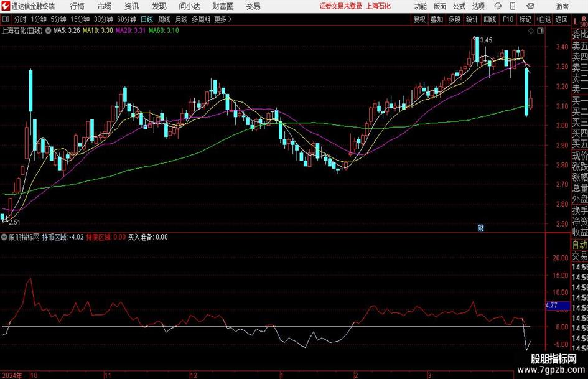Click the blue 4.77 indicator value tag

(x=558, y=306)
